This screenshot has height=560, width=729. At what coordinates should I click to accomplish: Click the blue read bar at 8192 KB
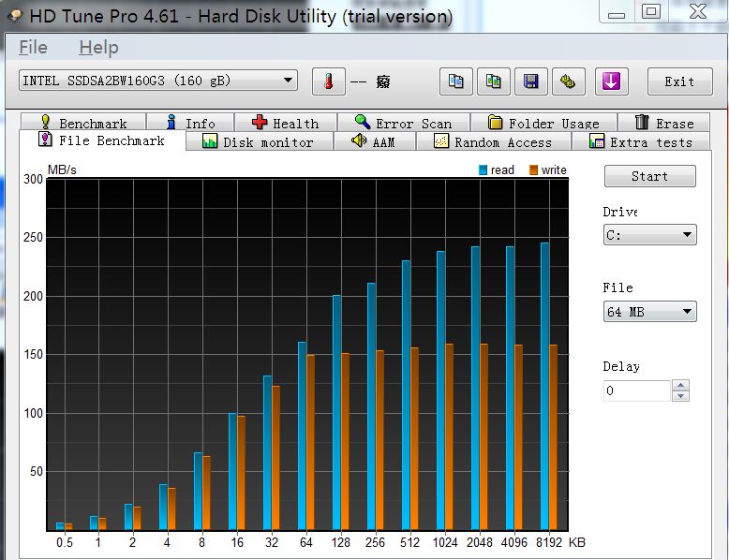click(545, 386)
